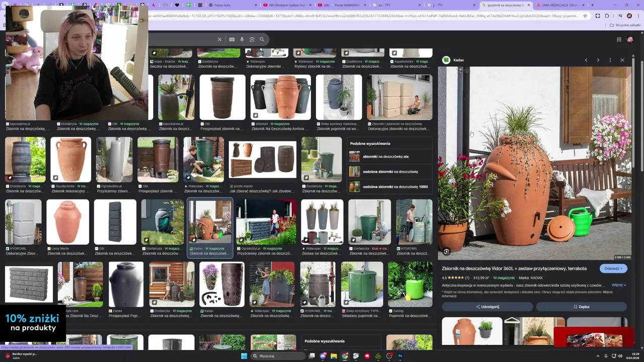Open Chrome profile avatar in toolbar

point(629,16)
